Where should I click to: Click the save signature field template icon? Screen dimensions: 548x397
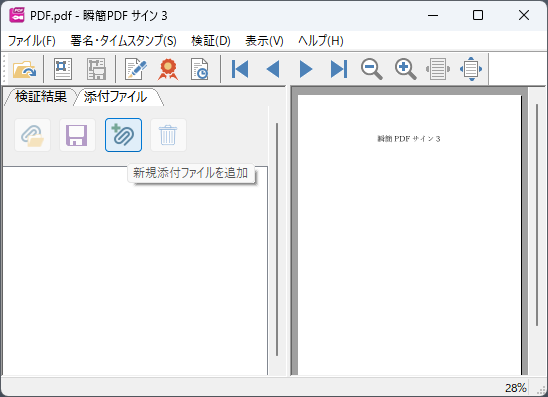click(96, 69)
